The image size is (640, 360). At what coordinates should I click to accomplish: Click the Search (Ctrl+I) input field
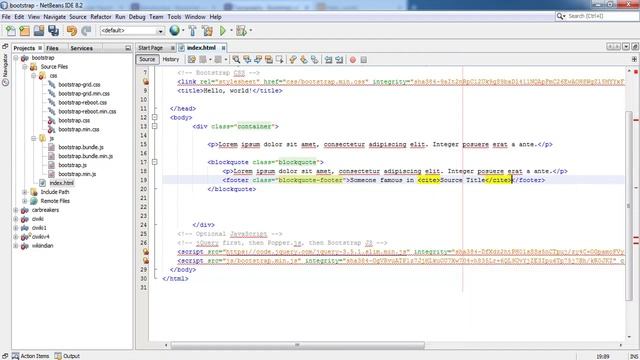(602, 16)
